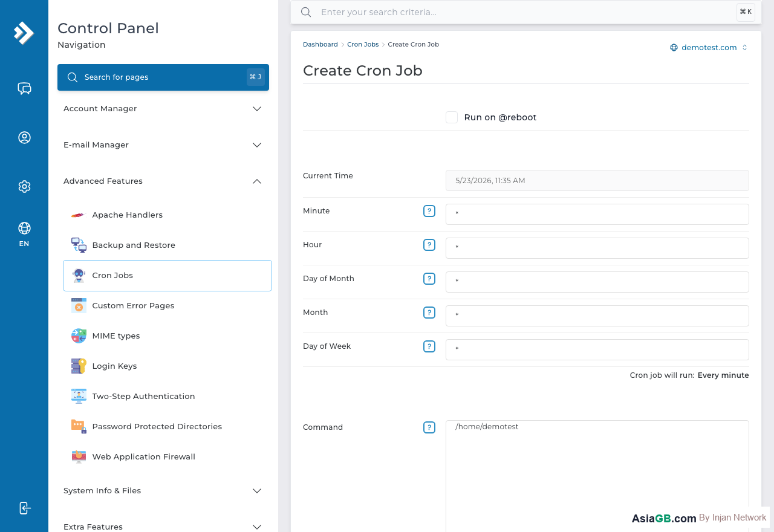Focus the top search criteria field

(525, 12)
